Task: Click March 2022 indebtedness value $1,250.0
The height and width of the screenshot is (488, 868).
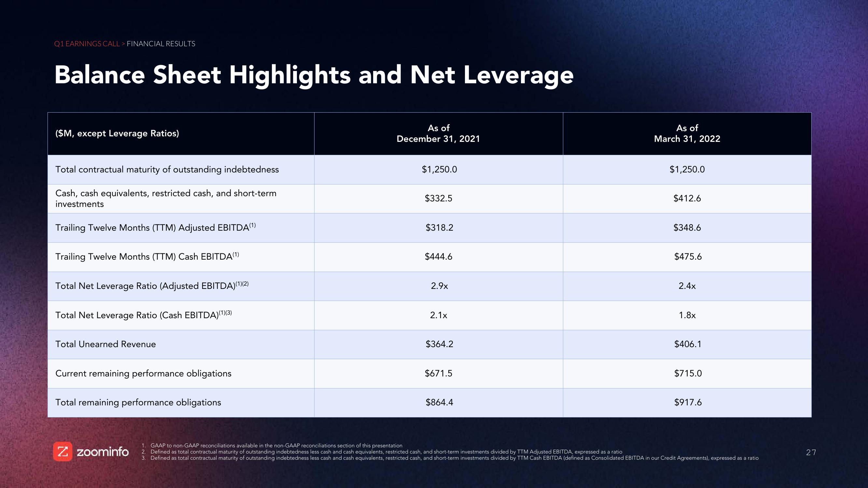Action: (x=687, y=169)
